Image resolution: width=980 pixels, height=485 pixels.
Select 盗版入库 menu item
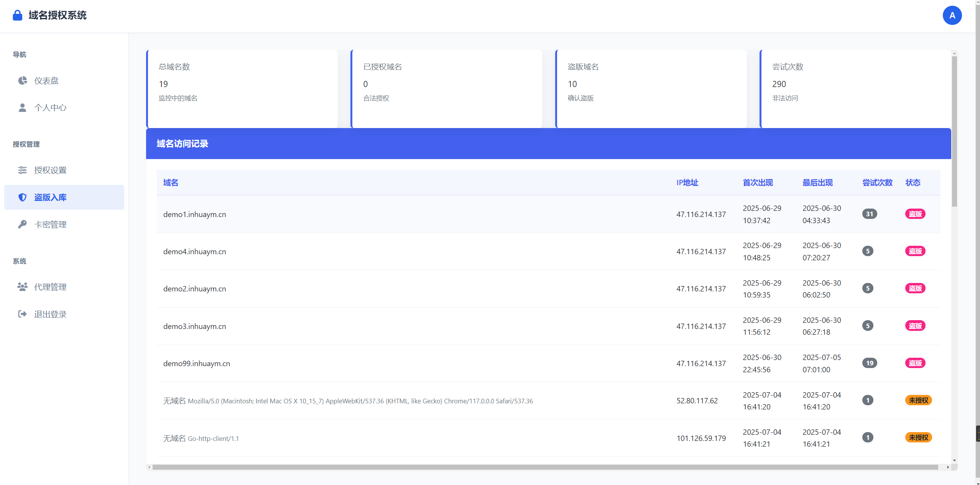tap(64, 197)
